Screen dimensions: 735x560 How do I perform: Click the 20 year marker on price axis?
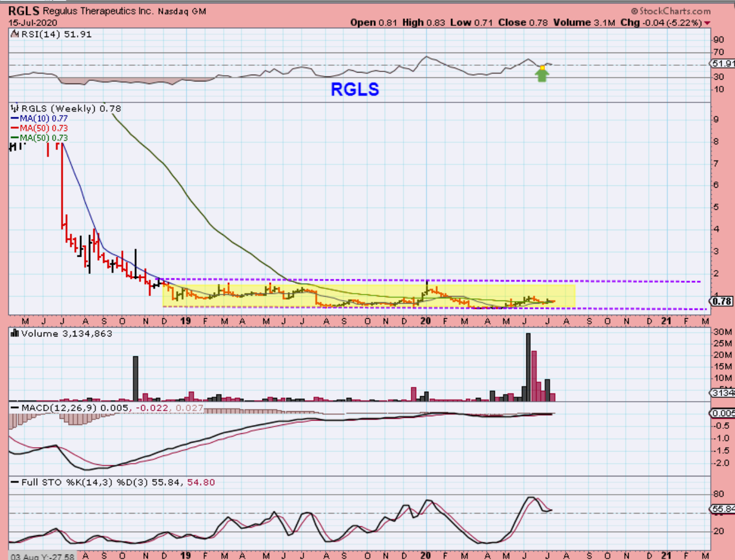point(425,321)
